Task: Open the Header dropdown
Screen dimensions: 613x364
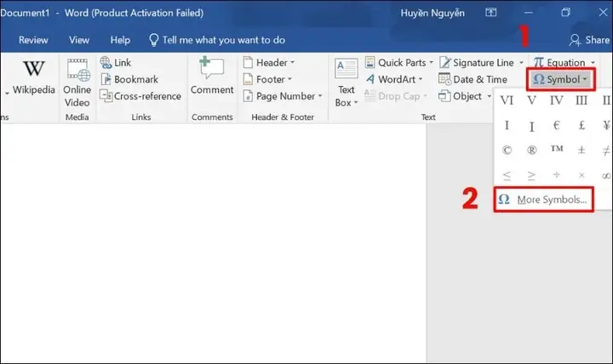Action: click(268, 62)
